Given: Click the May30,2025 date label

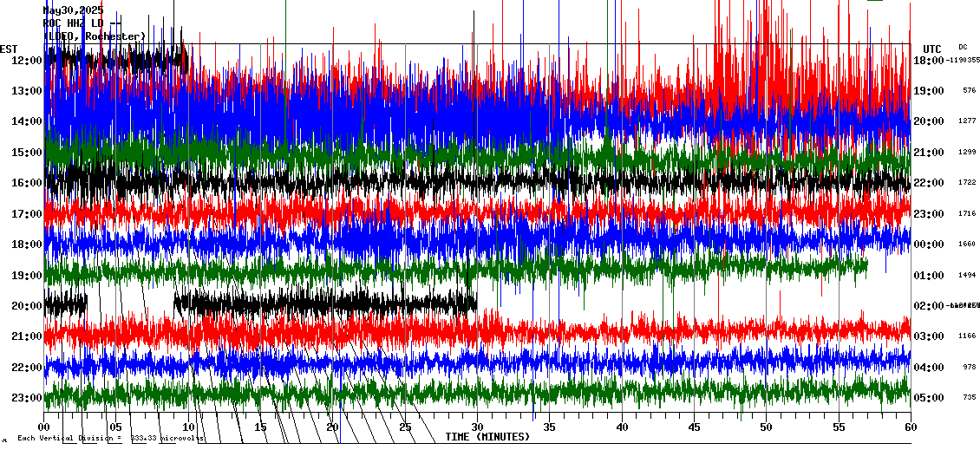Looking at the screenshot, I should coord(73,10).
